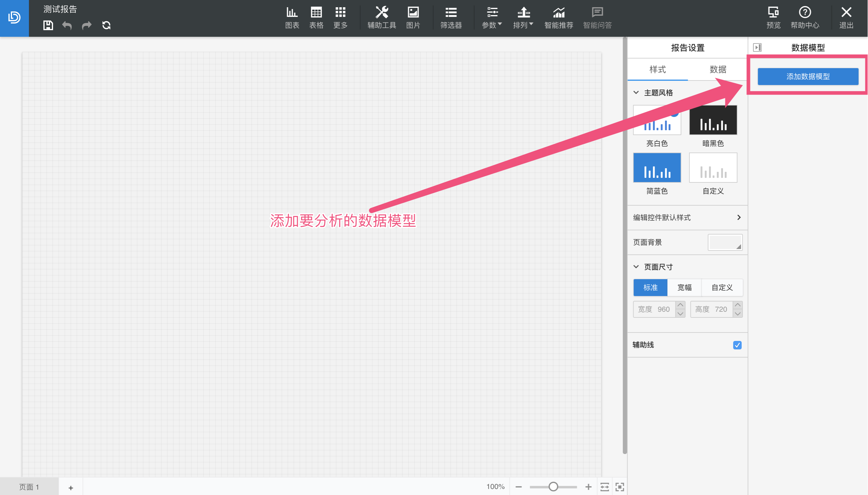This screenshot has width=868, height=495.
Task: Click the 宽度 960 input field
Action: pos(654,309)
